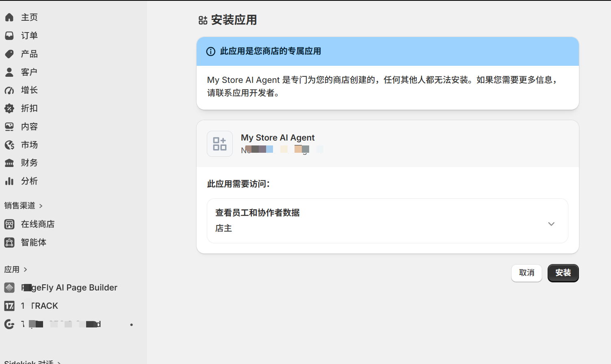
Task: Click the 财务 finance bank icon
Action: click(x=9, y=163)
